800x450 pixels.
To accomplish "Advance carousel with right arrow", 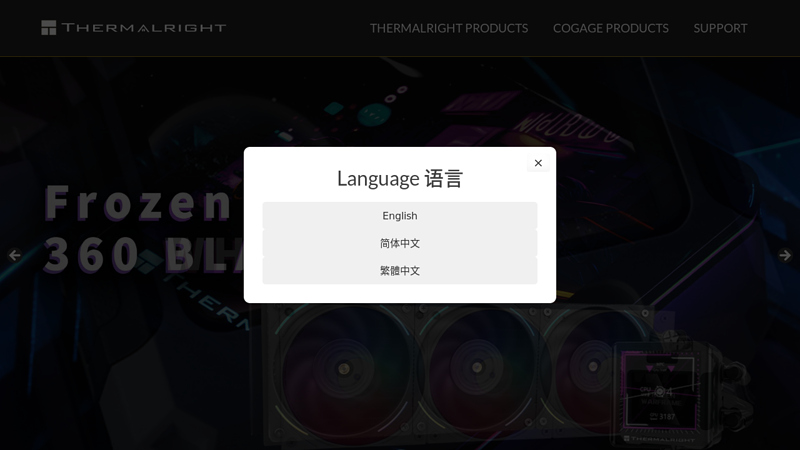I will coord(785,255).
